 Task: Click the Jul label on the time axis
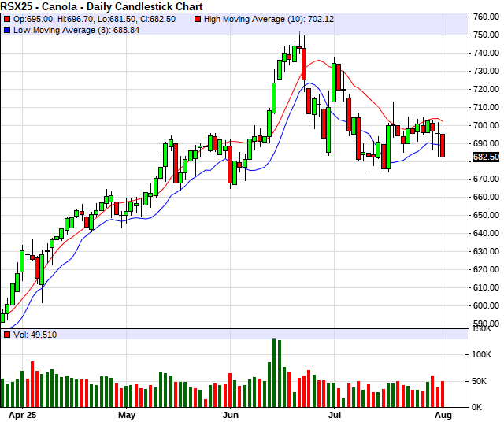click(x=334, y=414)
